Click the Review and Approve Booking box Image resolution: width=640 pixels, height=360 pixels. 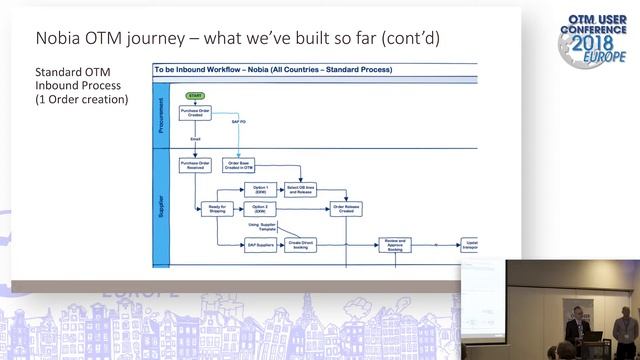[395, 245]
